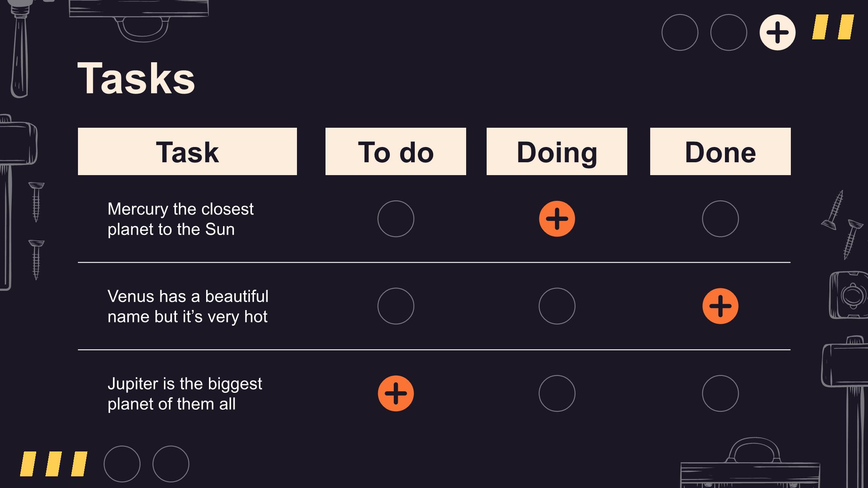The width and height of the screenshot is (868, 488).
Task: Click the white plus circle at top right
Action: 777,33
